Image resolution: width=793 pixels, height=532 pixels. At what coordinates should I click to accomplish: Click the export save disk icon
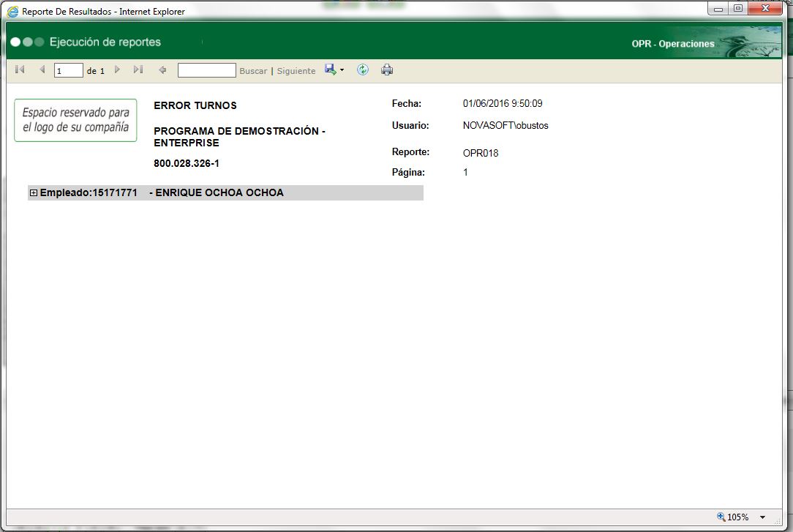[330, 70]
